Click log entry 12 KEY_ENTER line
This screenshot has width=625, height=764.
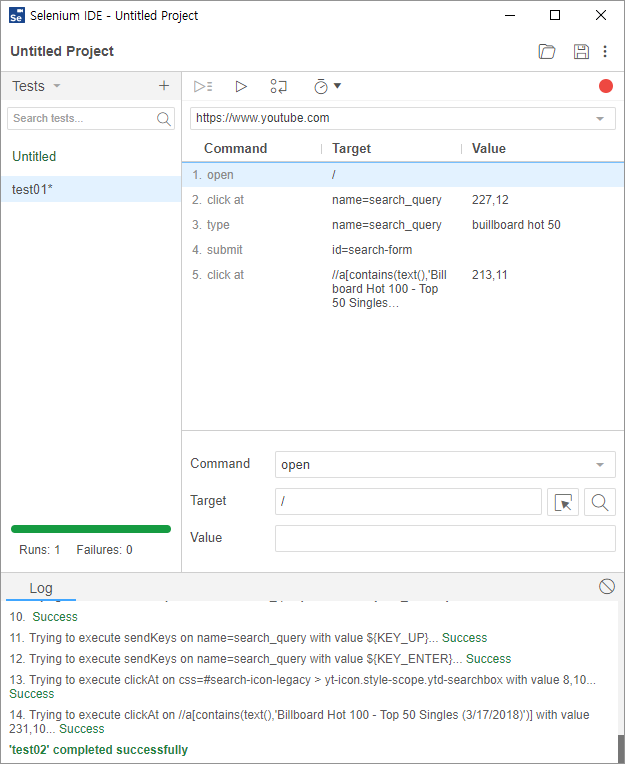coord(260,659)
